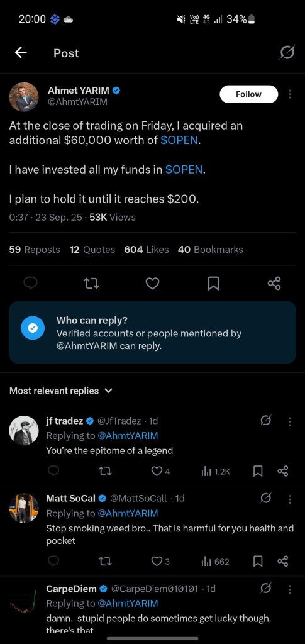The height and width of the screenshot is (644, 305).
Task: Follow Ahmet YARIM
Action: click(249, 94)
